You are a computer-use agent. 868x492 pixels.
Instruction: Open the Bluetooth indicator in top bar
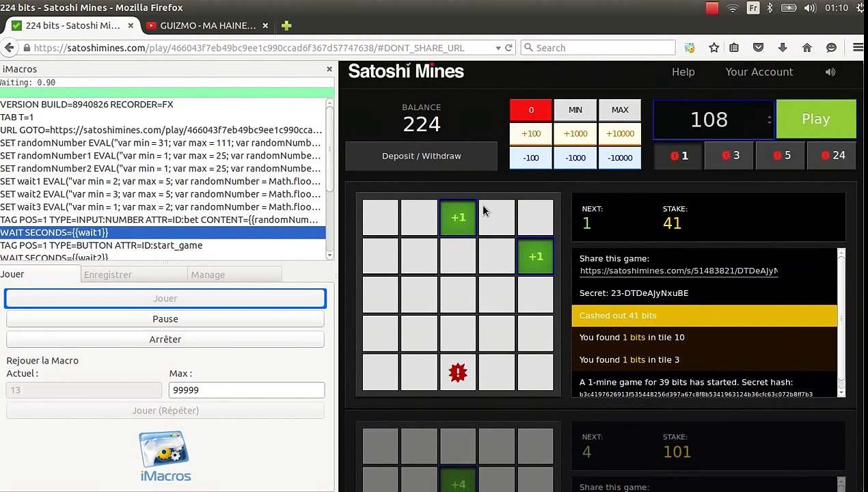770,8
